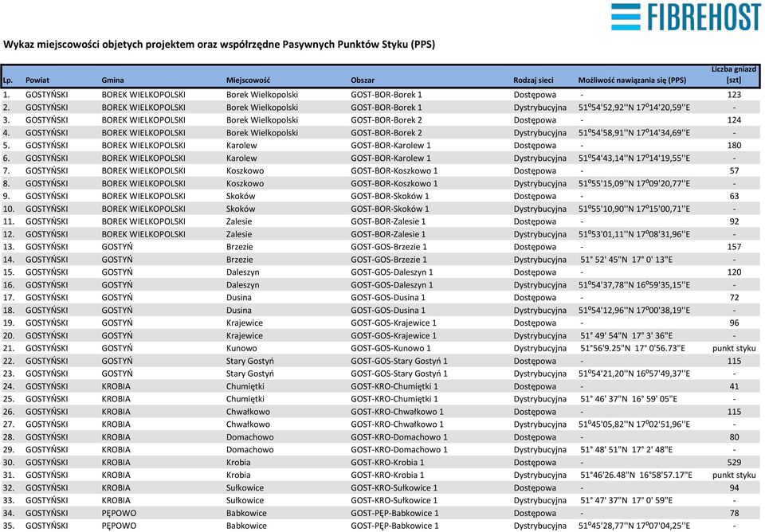Select coordinates 51° 52' 45"N 17° 0' 13"E
765x532 pixels.
(x=626, y=260)
